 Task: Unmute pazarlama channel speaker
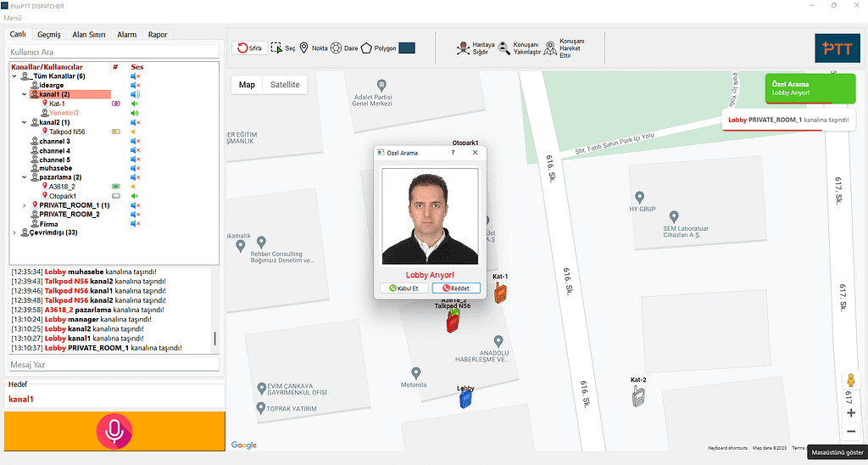pyautogui.click(x=136, y=177)
